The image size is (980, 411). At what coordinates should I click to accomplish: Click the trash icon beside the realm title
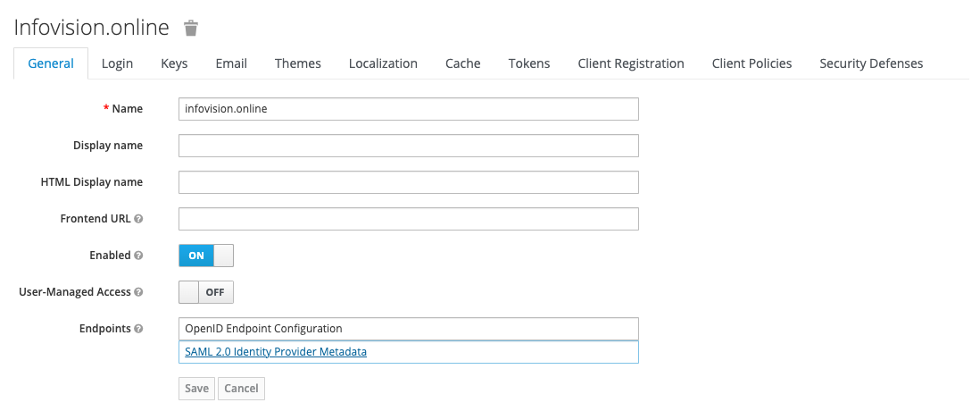[x=191, y=29]
